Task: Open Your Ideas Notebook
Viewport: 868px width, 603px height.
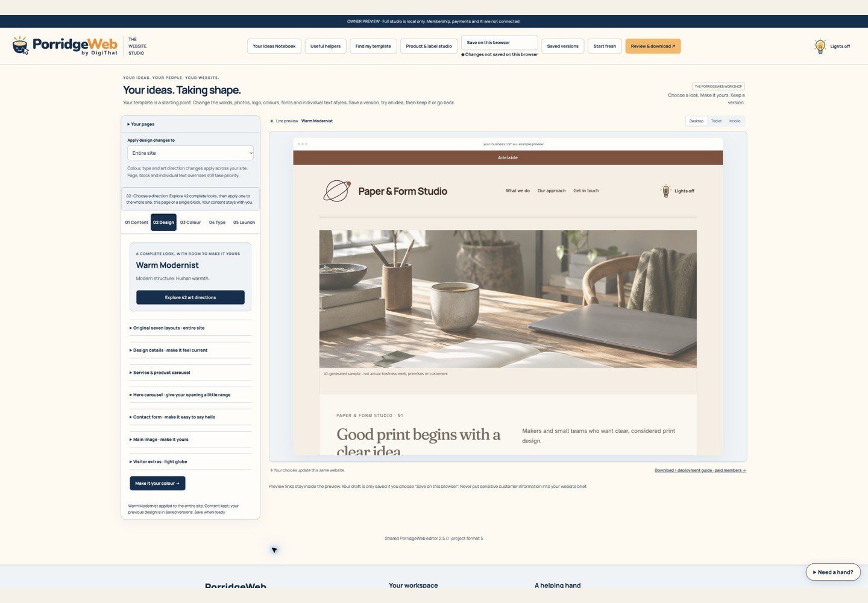Action: click(x=274, y=46)
